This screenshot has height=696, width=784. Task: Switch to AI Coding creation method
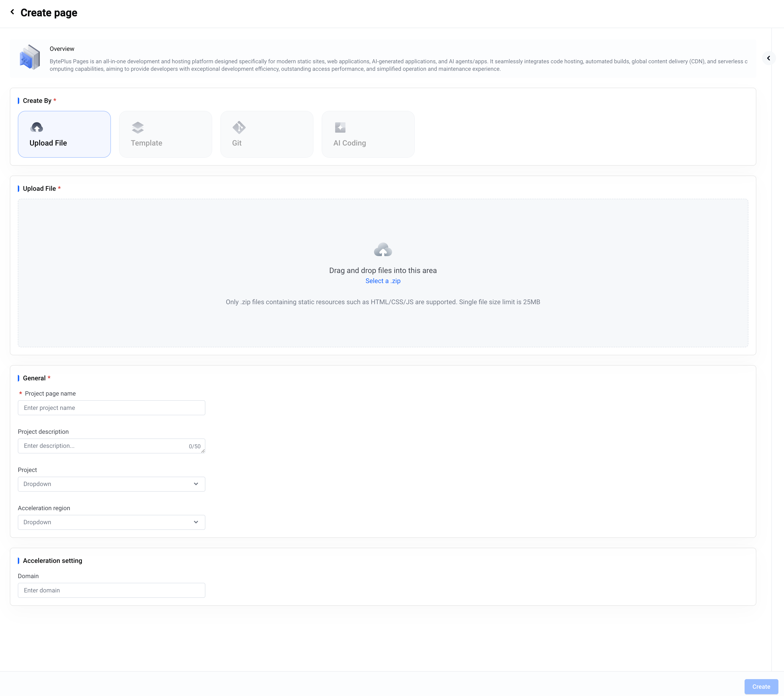(x=368, y=134)
